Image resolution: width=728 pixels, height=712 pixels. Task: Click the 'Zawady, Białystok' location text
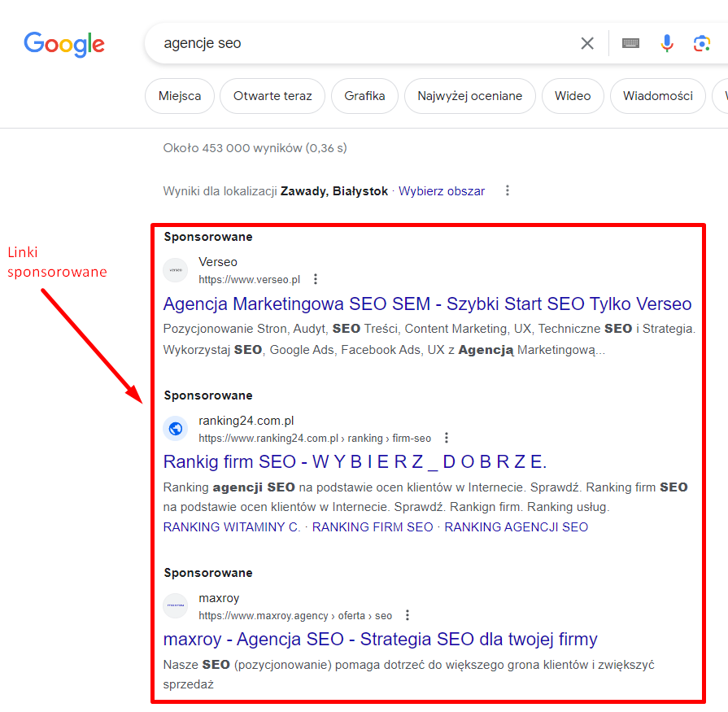click(333, 191)
